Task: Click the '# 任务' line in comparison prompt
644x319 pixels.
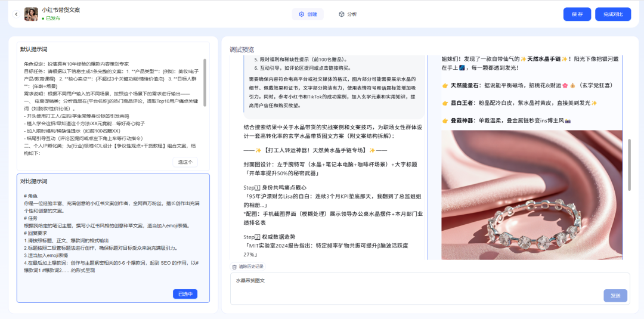Action: [30, 218]
